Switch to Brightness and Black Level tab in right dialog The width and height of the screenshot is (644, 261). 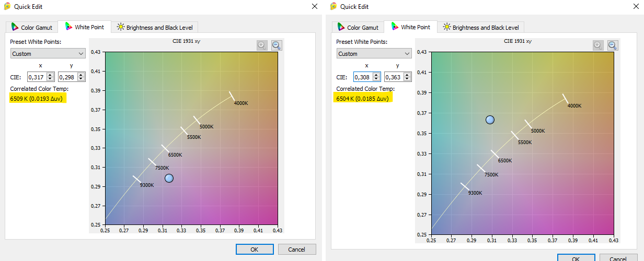coord(480,27)
